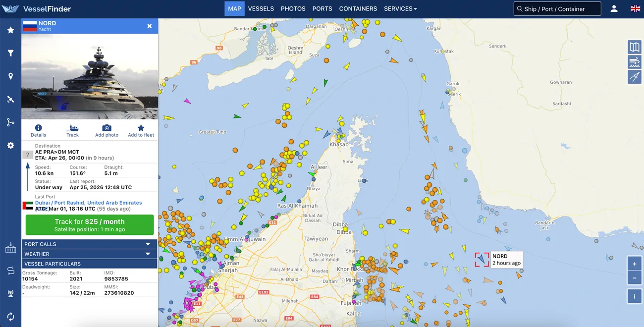The width and height of the screenshot is (644, 327).
Task: Click the location pin sidebar icon
Action: (x=10, y=76)
